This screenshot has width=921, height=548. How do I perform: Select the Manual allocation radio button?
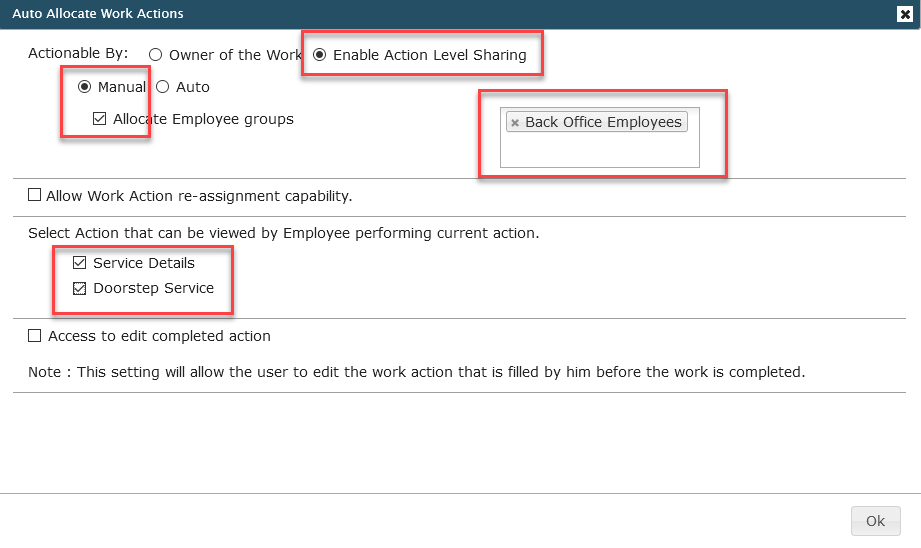(x=84, y=87)
